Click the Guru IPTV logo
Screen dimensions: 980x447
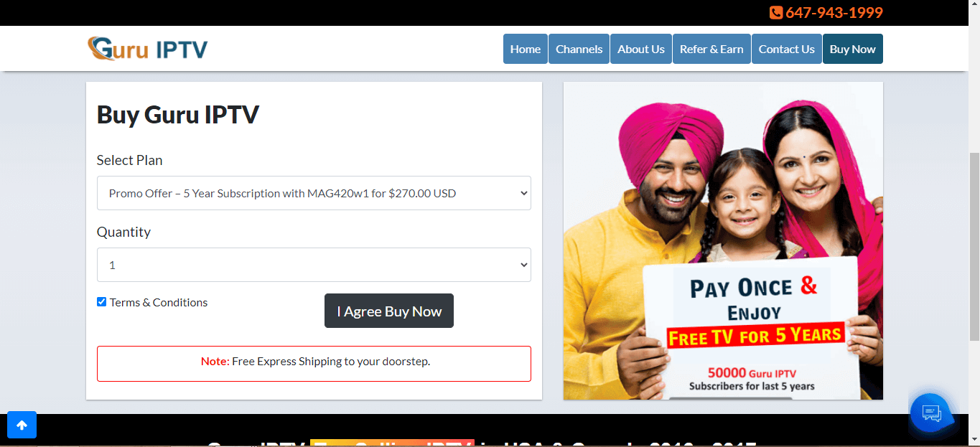tap(147, 49)
